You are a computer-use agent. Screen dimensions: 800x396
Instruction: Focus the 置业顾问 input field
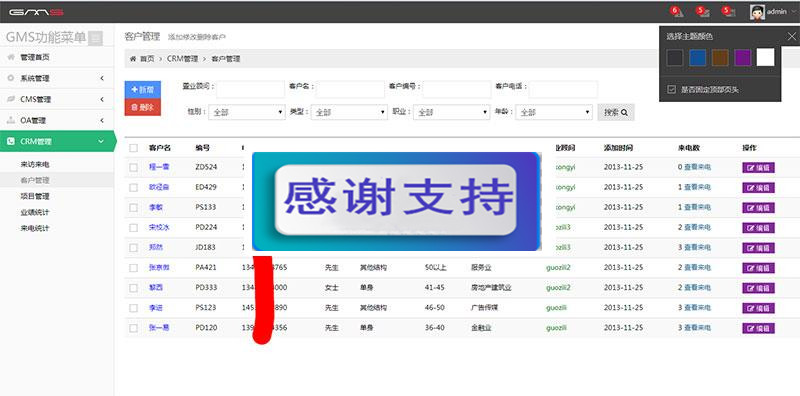coord(251,89)
